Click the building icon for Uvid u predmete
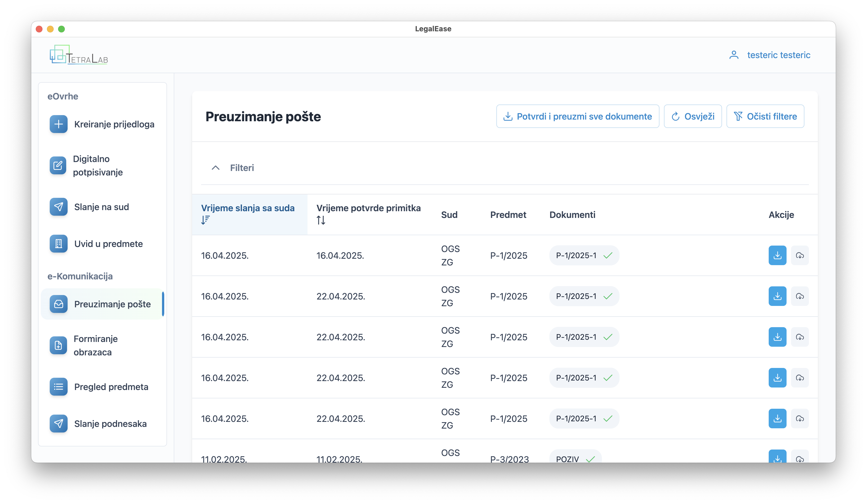Screen dimensions: 867x504 click(58, 244)
